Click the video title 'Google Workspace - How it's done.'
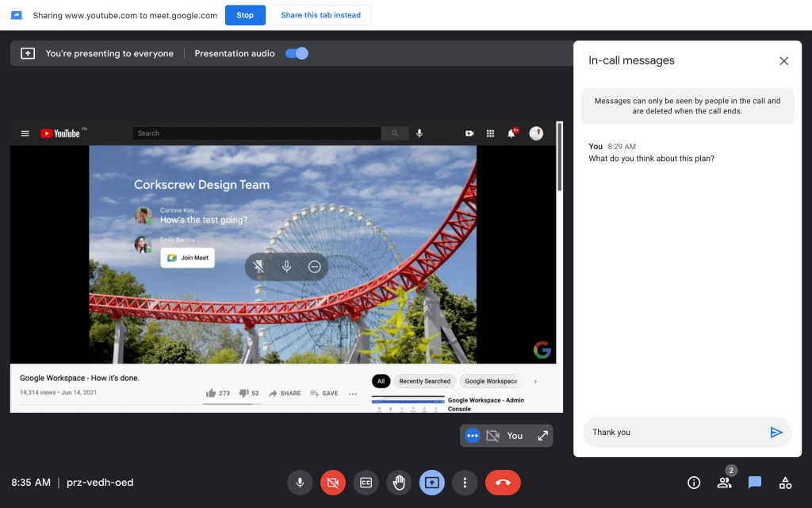The width and height of the screenshot is (812, 508). (79, 378)
